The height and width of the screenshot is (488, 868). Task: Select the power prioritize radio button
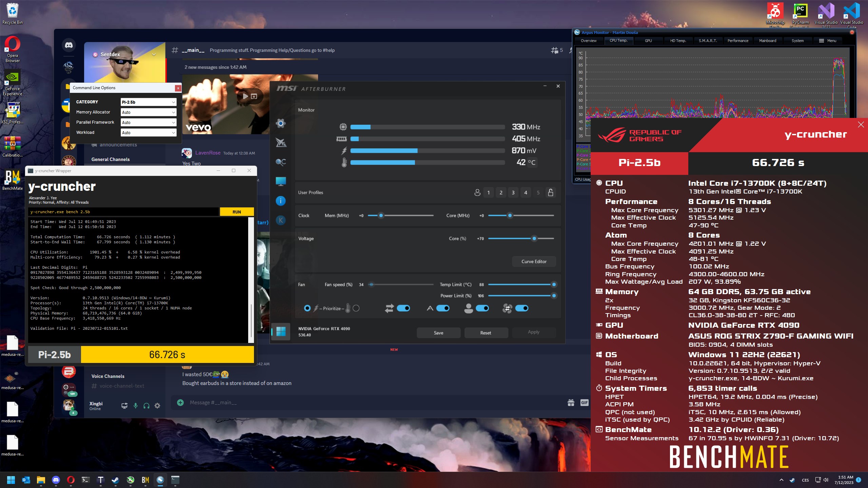tap(307, 308)
